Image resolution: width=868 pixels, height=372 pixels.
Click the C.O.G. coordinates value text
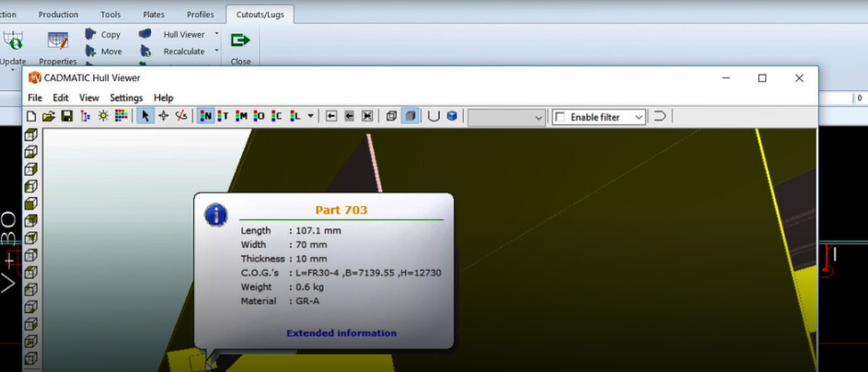[369, 273]
